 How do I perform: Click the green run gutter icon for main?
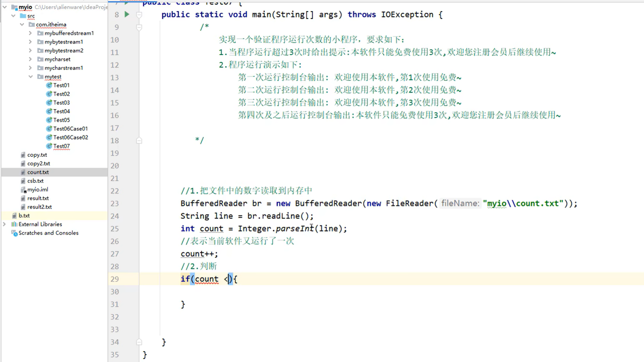(127, 14)
